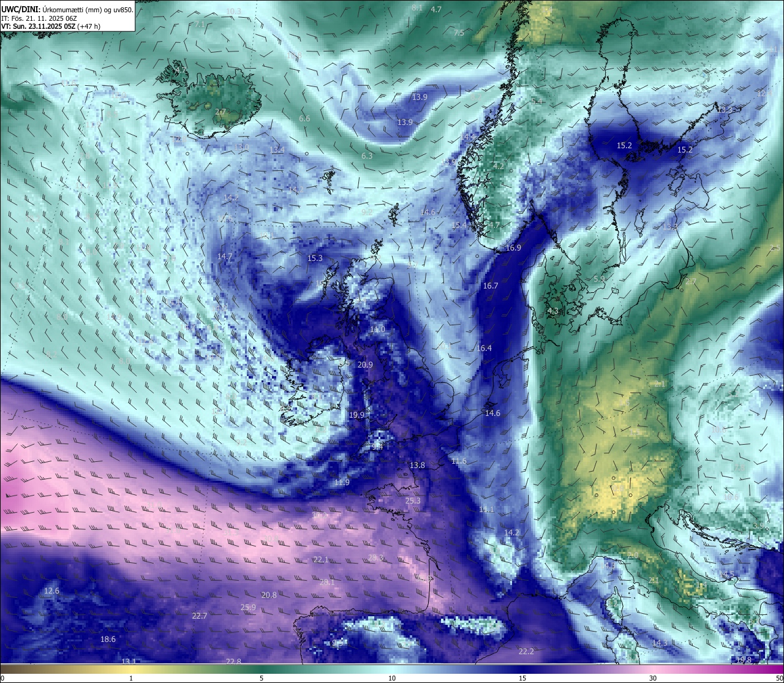Click the UWC/DINI Úrkomumætti title line

tap(67, 10)
